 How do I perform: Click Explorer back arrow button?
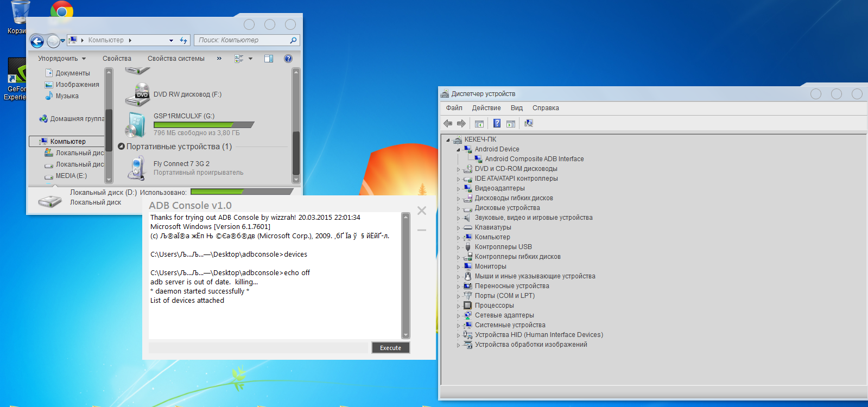tap(37, 41)
